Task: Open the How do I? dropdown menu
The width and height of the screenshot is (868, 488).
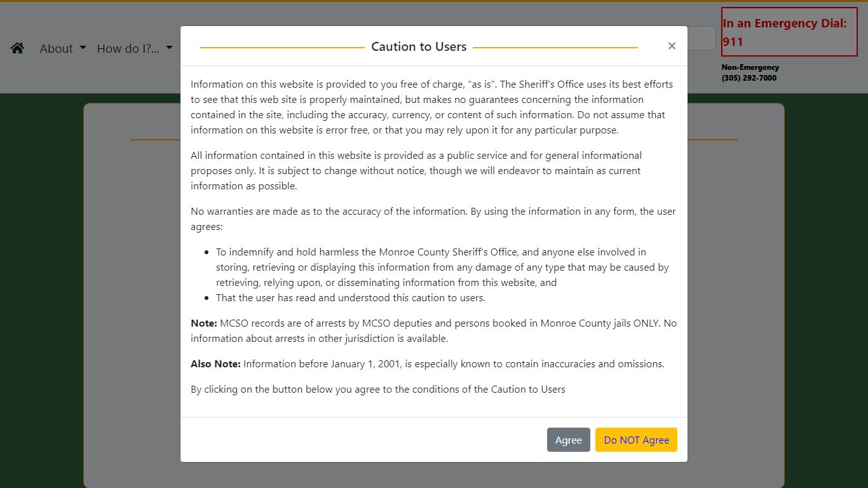Action: coord(135,48)
